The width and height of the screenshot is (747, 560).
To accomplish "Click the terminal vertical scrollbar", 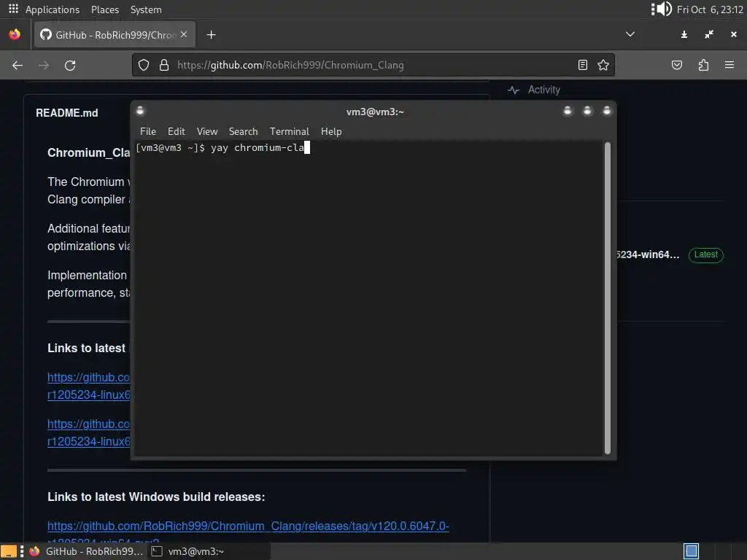I will (608, 298).
